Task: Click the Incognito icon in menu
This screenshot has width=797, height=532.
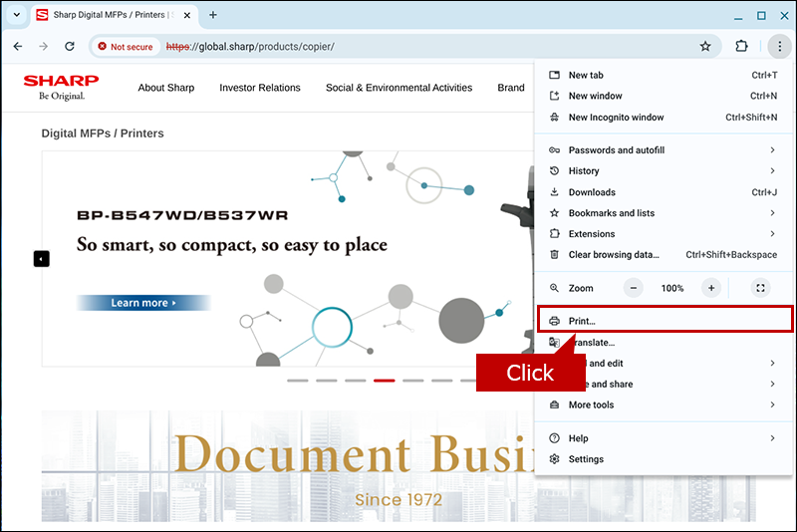Action: [x=554, y=118]
